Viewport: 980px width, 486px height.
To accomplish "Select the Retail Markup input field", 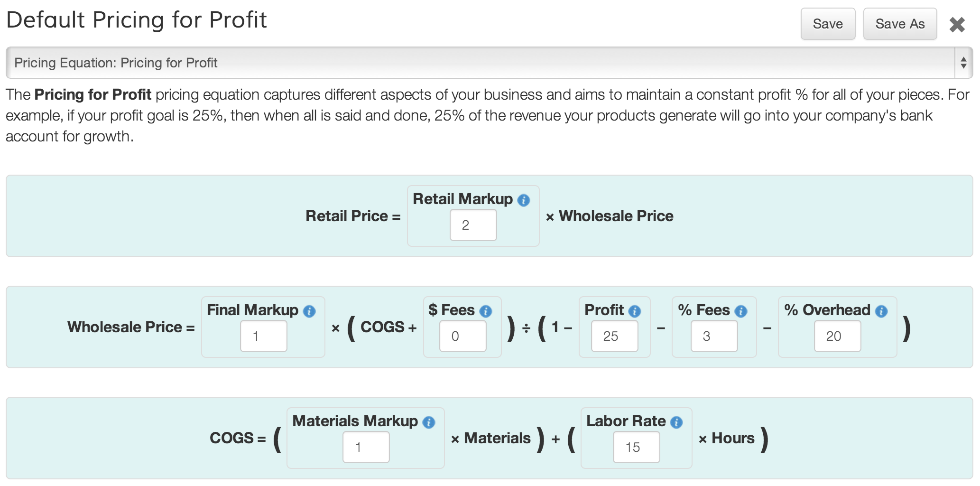I will 473,225.
